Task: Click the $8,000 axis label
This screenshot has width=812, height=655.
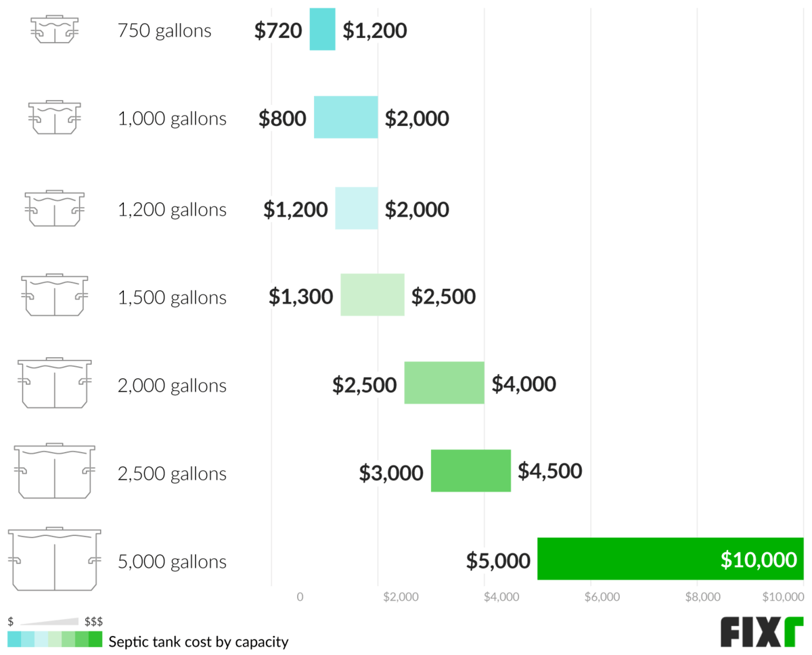Action: (x=702, y=597)
